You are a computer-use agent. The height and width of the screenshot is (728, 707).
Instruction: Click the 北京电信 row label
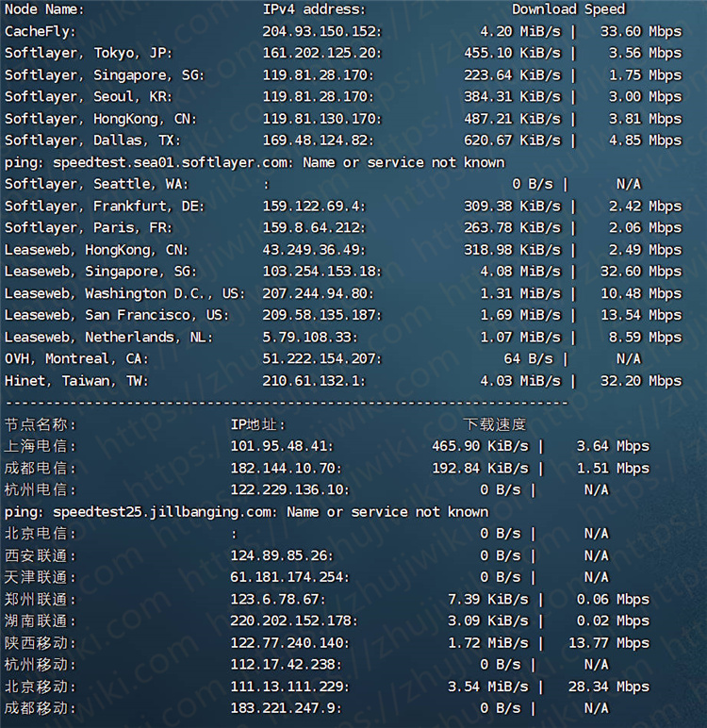pos(40,534)
